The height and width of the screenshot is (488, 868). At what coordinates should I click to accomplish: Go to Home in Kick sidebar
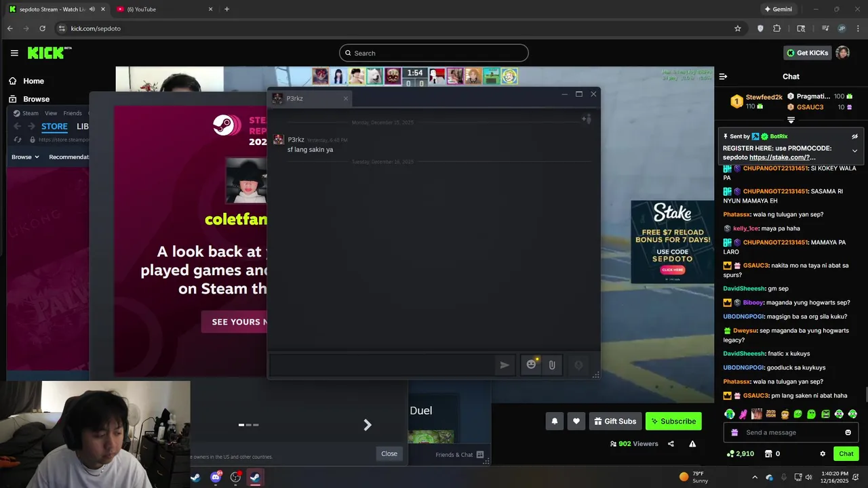27,81
